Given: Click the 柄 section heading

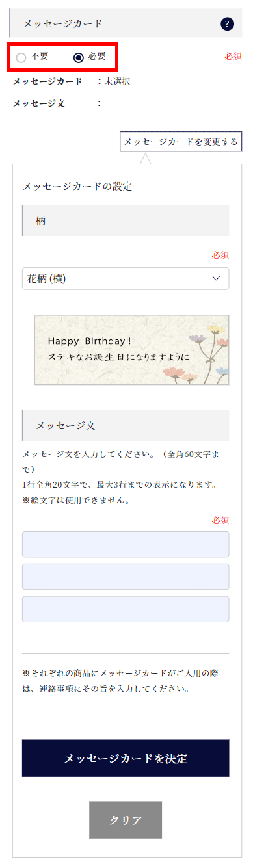Looking at the screenshot, I should [x=41, y=220].
